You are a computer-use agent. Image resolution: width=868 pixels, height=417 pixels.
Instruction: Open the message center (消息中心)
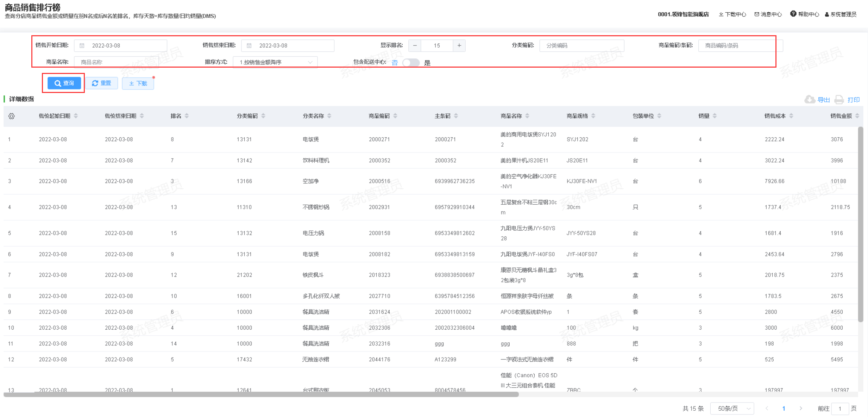768,14
